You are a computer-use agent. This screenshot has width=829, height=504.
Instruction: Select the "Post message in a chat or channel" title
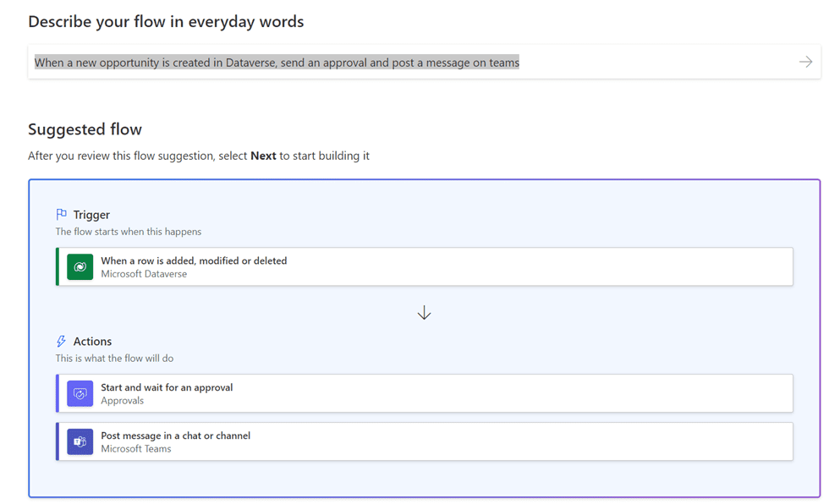(175, 436)
